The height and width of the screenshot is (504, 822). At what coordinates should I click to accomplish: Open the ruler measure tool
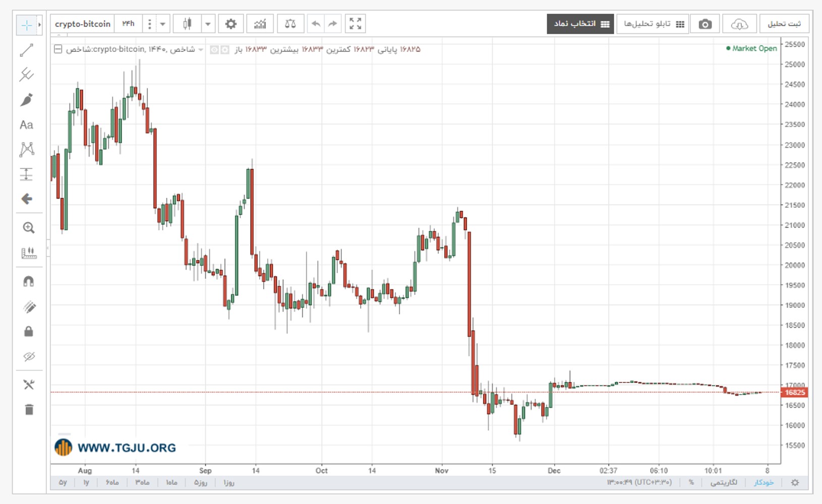(x=29, y=253)
